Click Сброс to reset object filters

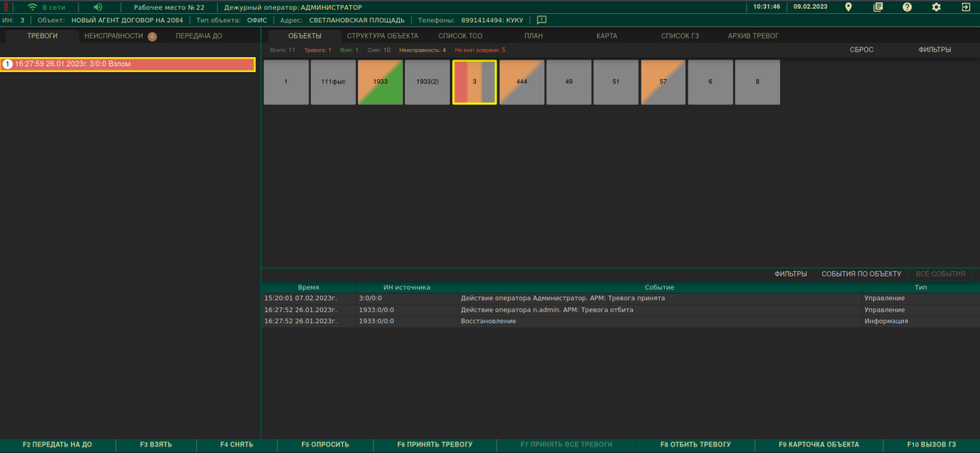pyautogui.click(x=862, y=50)
